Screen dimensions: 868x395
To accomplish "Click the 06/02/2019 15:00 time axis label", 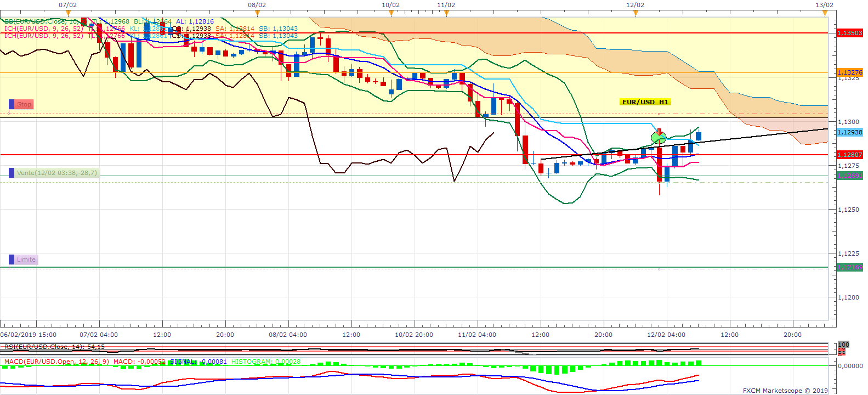I will [28, 335].
